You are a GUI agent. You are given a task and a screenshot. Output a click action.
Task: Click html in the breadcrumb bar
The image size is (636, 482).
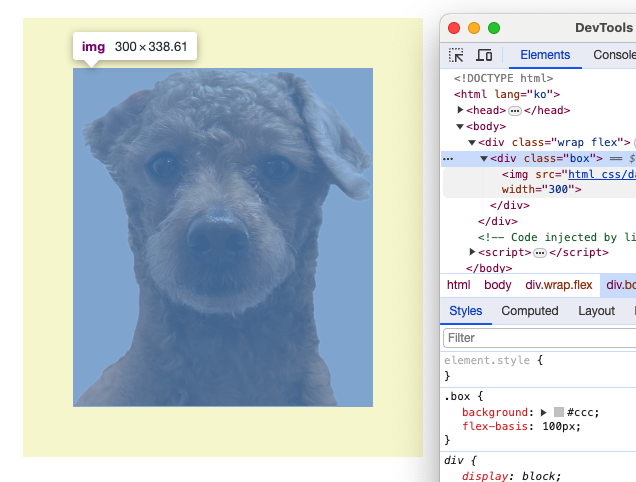pos(458,285)
